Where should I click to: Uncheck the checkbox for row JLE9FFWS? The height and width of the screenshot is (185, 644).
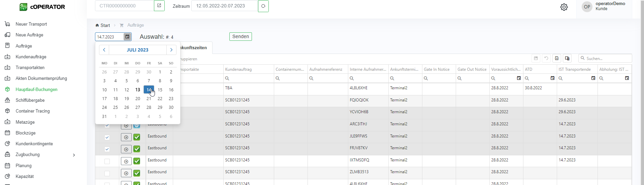(x=107, y=137)
